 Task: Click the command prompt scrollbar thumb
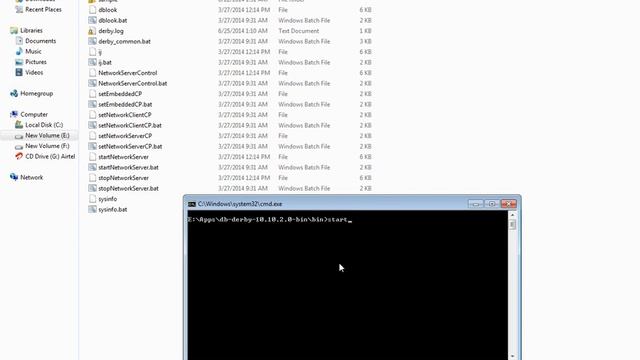pyautogui.click(x=513, y=225)
